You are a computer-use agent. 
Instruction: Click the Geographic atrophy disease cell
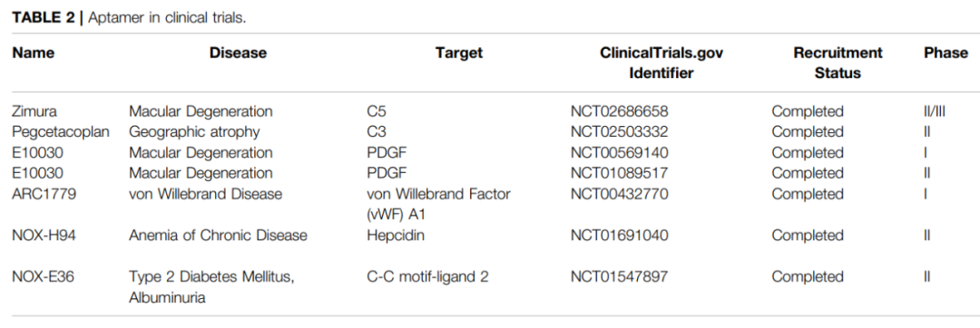click(x=194, y=132)
